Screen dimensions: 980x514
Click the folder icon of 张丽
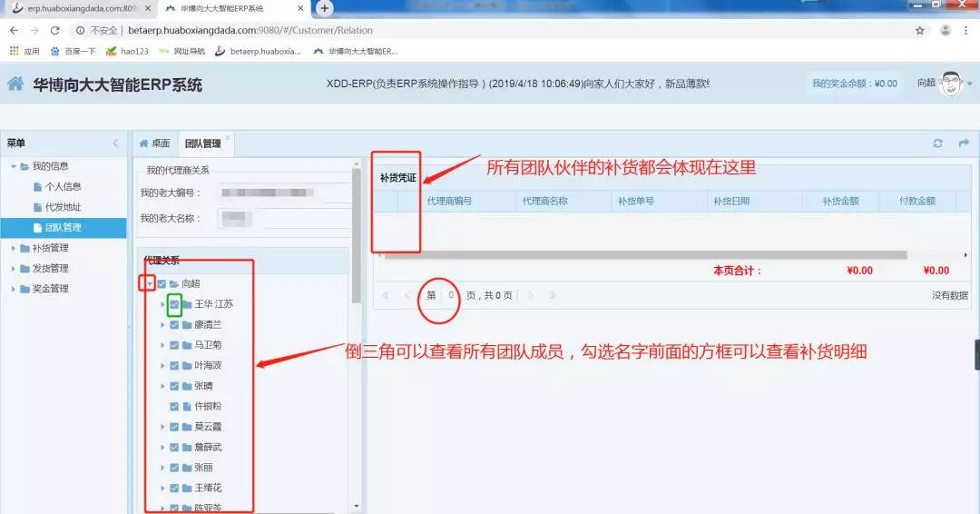pos(187,468)
